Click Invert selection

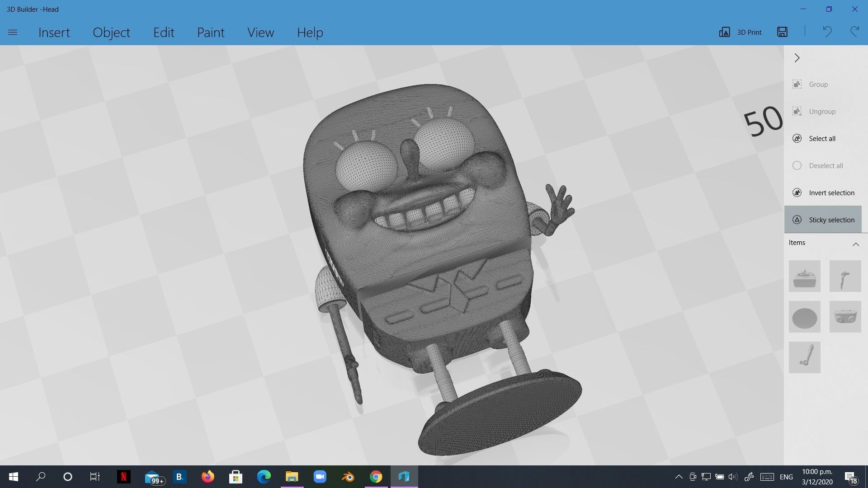(823, 193)
